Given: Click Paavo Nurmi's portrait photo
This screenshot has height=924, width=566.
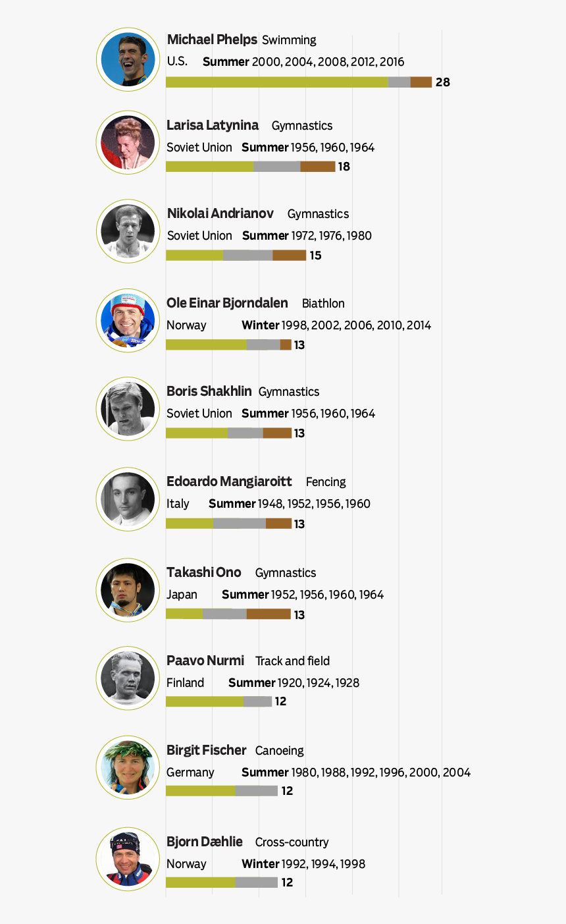Looking at the screenshot, I should pyautogui.click(x=128, y=678).
